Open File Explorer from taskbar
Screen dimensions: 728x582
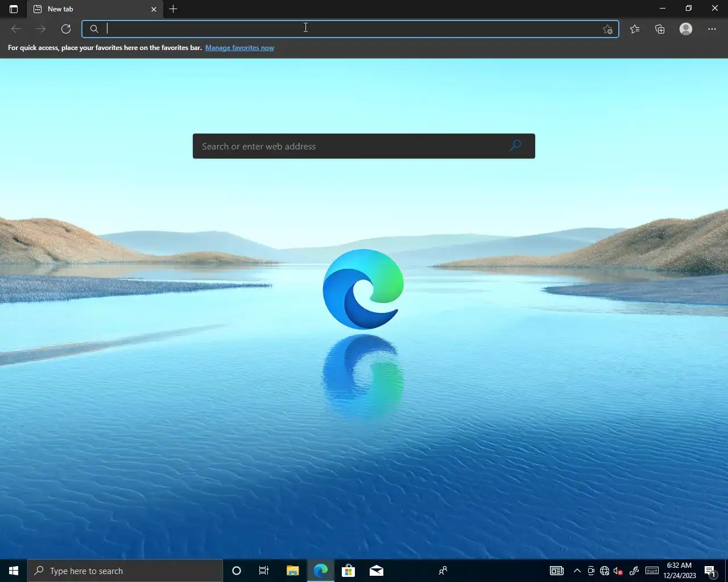coord(292,571)
